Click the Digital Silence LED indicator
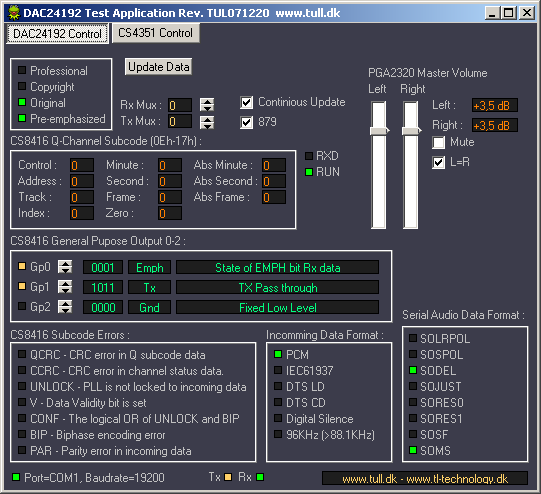The width and height of the screenshot is (541, 494). 278,418
